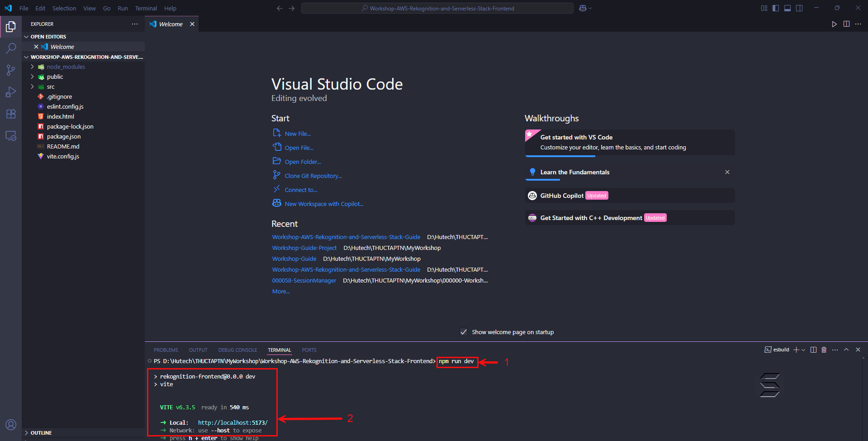868x441 pixels.
Task: Open the Accounts menu icon
Action: (11, 425)
